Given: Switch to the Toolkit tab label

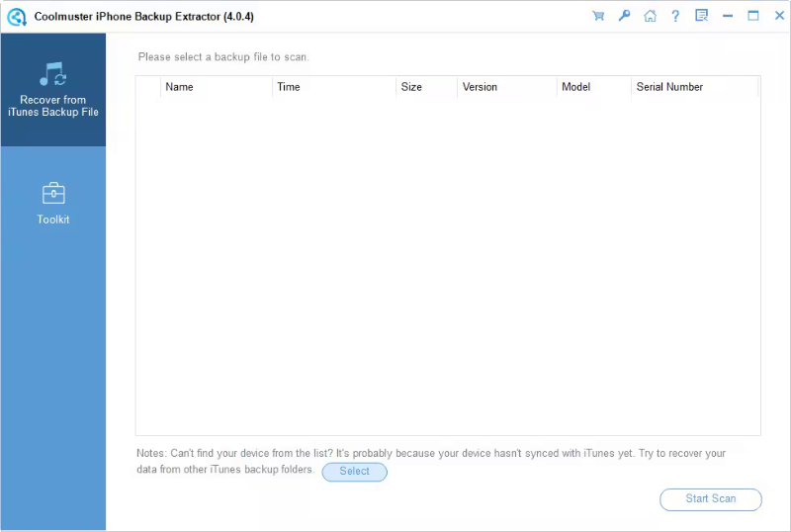Looking at the screenshot, I should 53,220.
